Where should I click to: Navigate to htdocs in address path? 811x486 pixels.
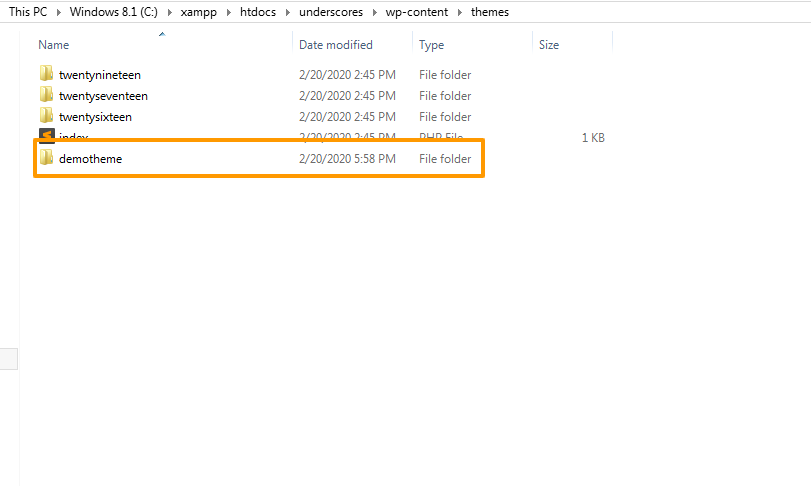click(x=258, y=12)
